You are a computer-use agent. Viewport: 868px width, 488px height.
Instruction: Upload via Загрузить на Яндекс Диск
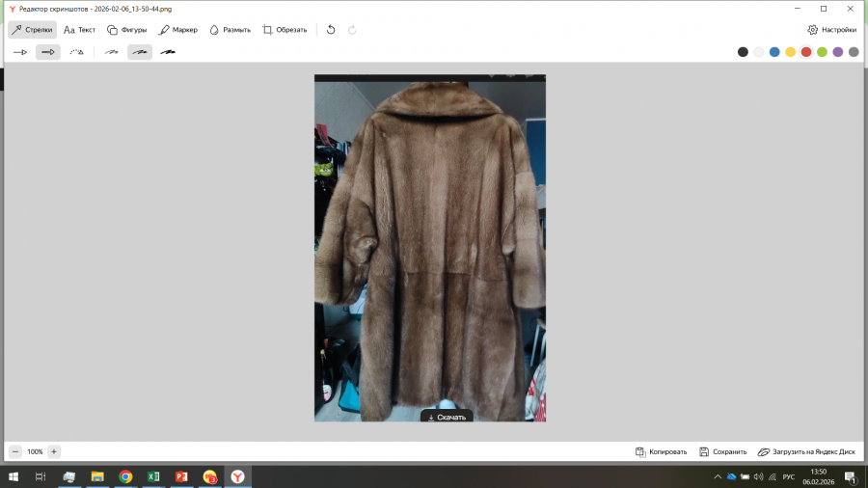(x=806, y=451)
